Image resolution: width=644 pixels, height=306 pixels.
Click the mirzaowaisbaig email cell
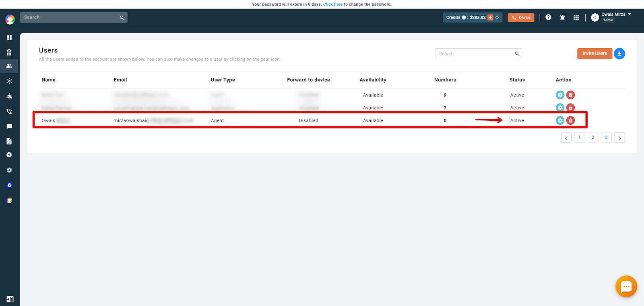click(x=153, y=120)
